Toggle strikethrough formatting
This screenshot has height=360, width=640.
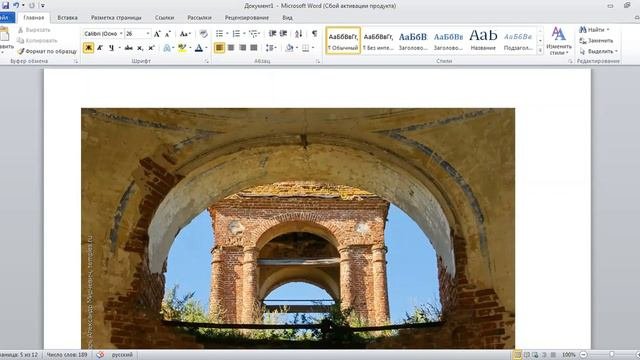(x=129, y=48)
